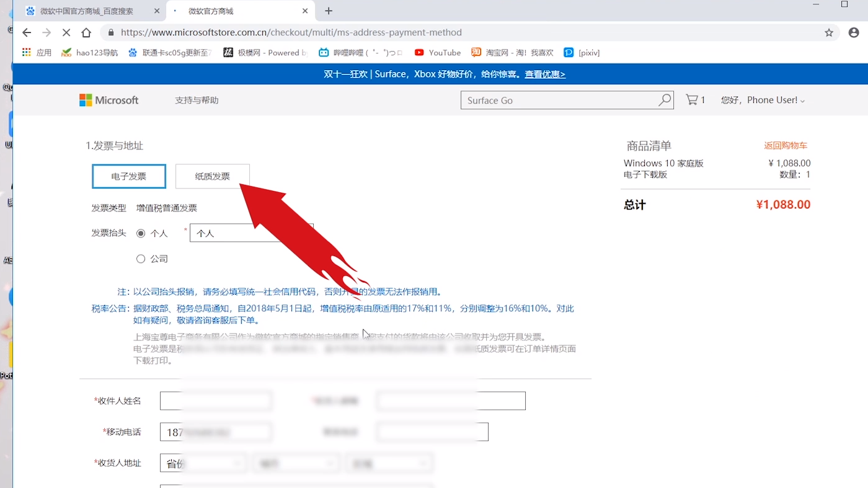Image resolution: width=868 pixels, height=488 pixels.
Task: Select the 个人 radio button
Action: (x=141, y=234)
